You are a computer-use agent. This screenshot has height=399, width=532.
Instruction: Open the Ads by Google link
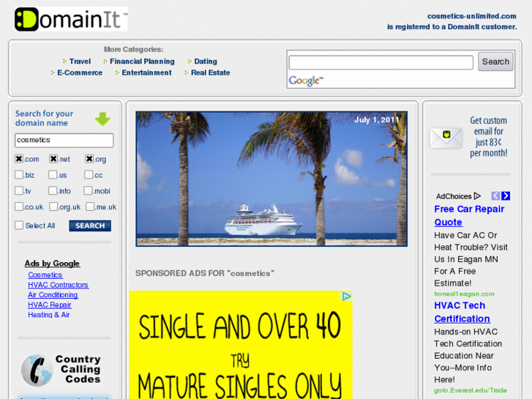tap(52, 264)
